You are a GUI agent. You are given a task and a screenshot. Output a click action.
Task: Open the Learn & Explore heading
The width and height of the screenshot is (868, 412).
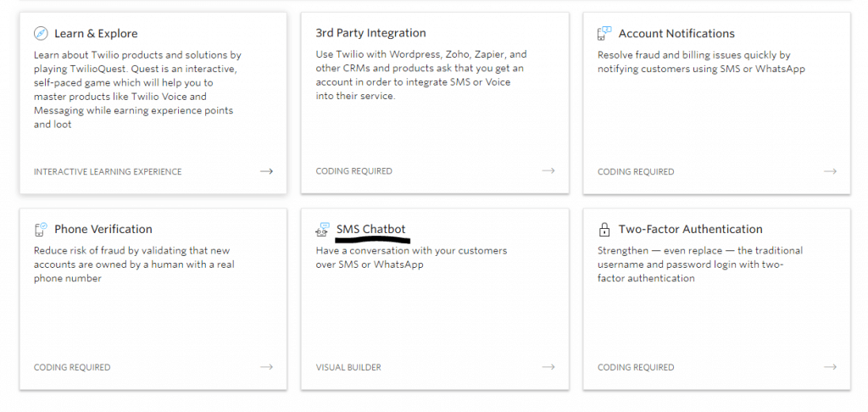click(x=96, y=34)
